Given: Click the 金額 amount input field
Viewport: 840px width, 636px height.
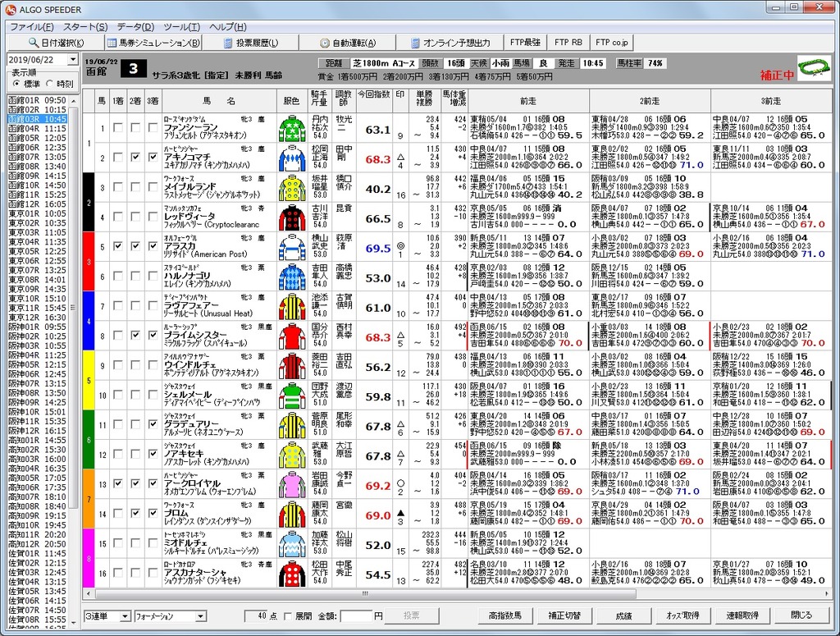Looking at the screenshot, I should point(356,616).
